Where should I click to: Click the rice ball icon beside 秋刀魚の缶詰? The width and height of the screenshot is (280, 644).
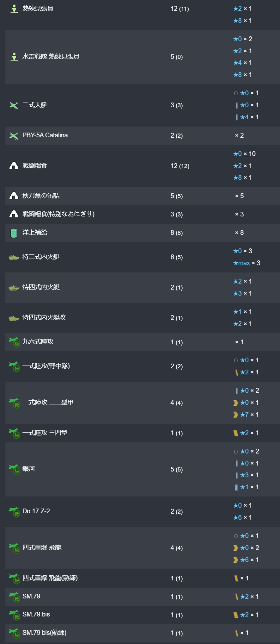14,196
